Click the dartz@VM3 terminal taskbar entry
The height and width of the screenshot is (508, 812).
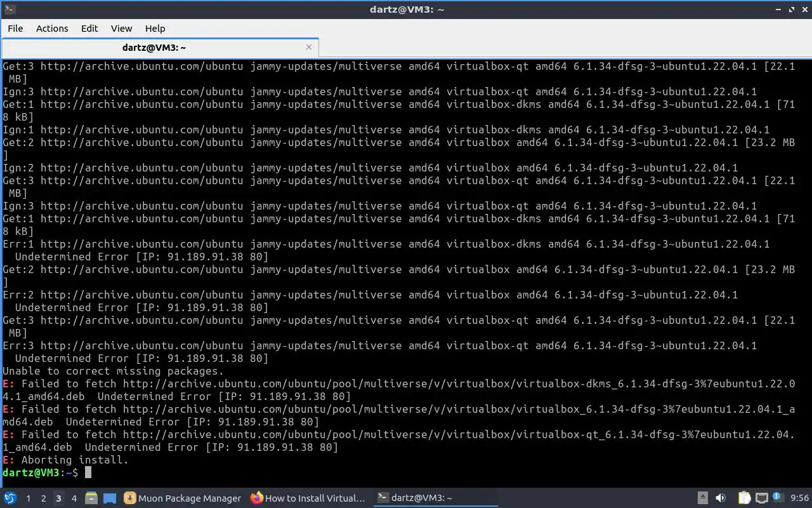pyautogui.click(x=435, y=498)
